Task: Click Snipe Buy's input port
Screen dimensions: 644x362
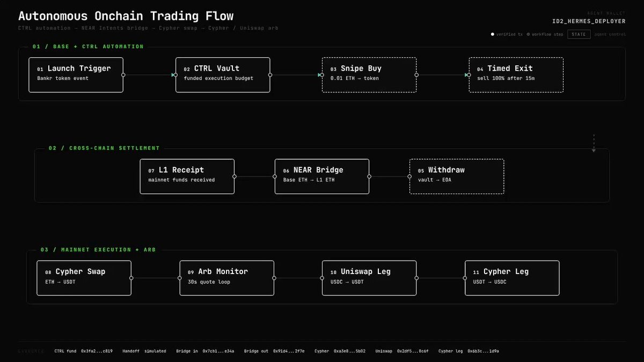Action: (x=322, y=75)
